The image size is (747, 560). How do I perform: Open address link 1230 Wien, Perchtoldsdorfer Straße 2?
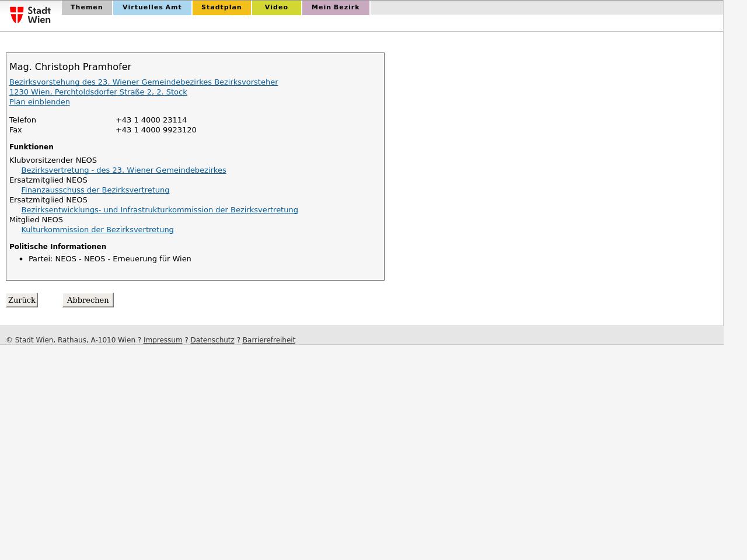click(x=98, y=92)
